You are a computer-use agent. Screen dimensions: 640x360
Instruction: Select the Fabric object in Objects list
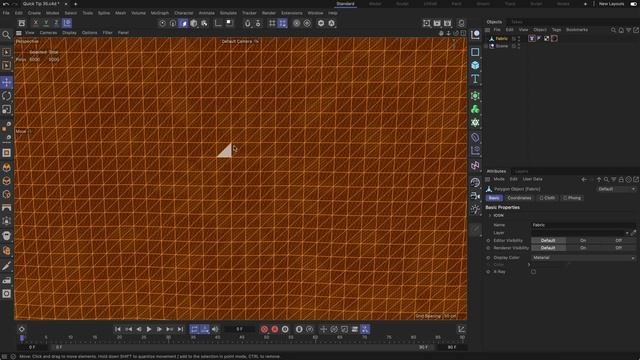[502, 39]
